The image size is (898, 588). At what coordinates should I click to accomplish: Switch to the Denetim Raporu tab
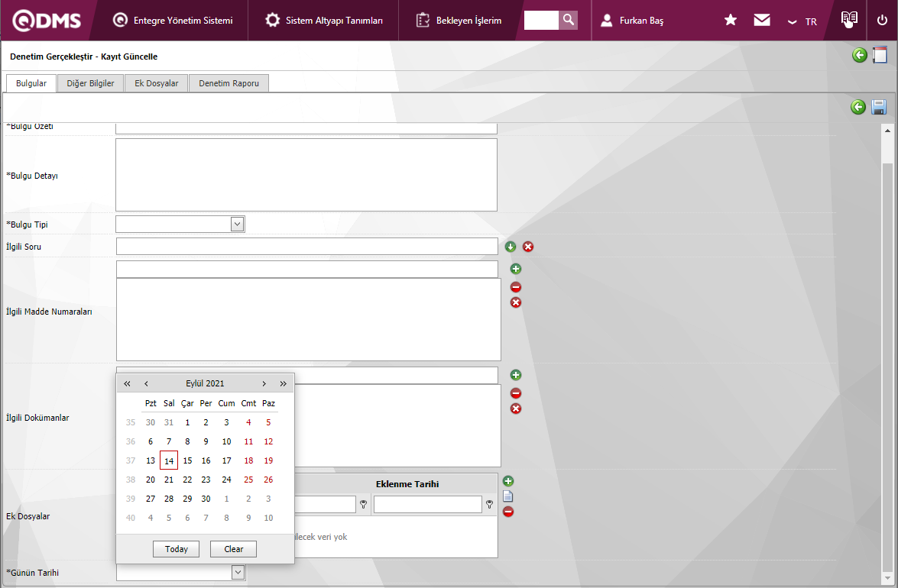click(229, 83)
